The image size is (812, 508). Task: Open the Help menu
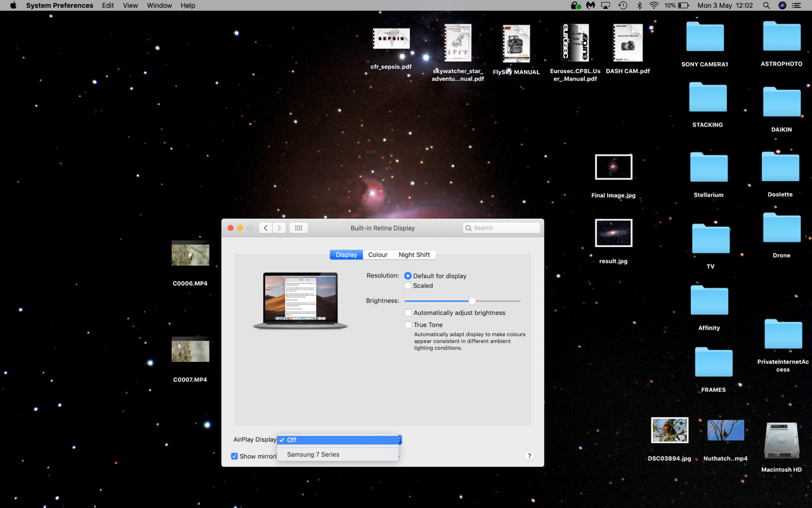[188, 5]
